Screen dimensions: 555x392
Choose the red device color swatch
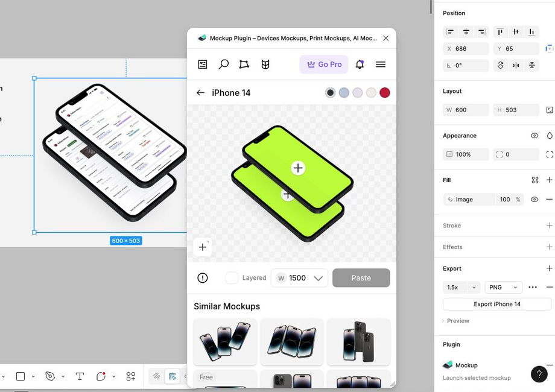[385, 93]
